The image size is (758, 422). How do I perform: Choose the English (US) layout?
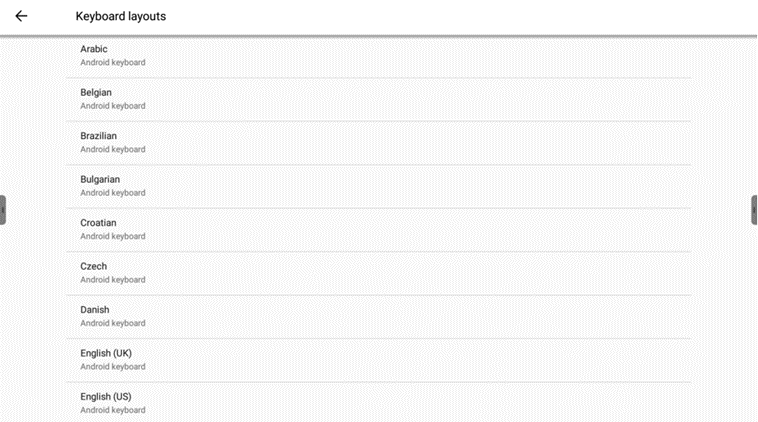point(106,396)
